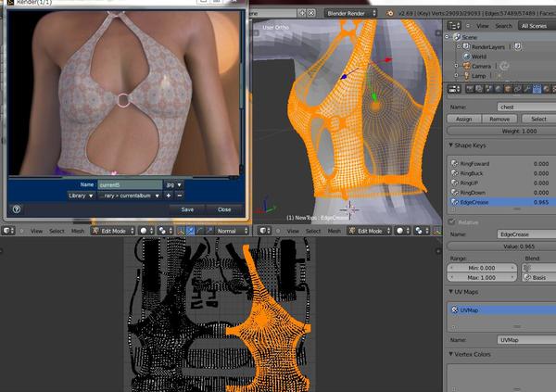Viewport: 556px width, 392px height.
Task: Open the Blender Render engine dropdown
Action: (350, 13)
